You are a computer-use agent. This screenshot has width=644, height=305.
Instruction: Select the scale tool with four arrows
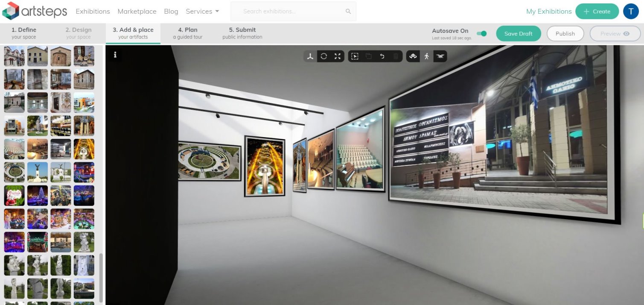pyautogui.click(x=338, y=56)
